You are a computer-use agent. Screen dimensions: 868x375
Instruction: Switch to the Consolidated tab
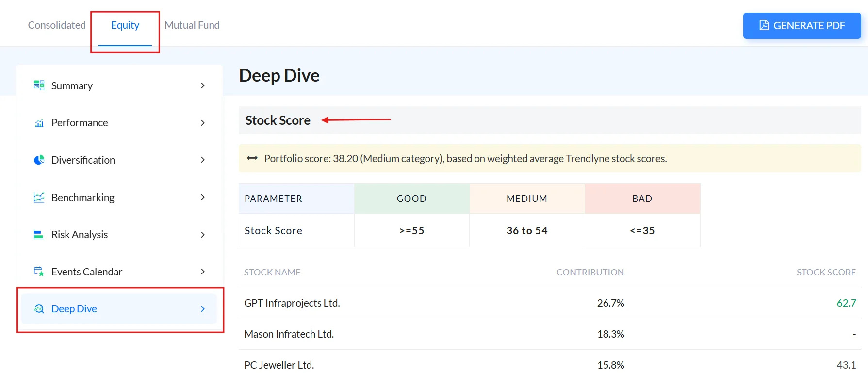57,25
